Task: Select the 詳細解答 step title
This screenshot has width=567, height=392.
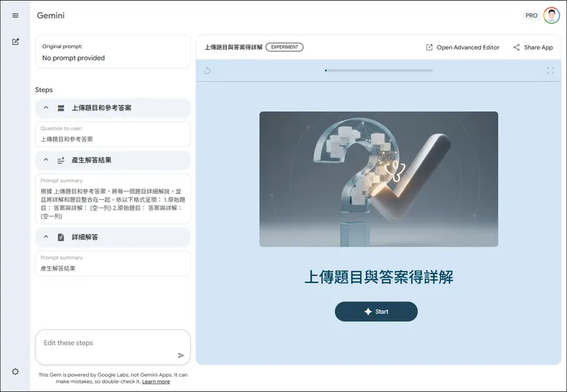Action: [85, 237]
